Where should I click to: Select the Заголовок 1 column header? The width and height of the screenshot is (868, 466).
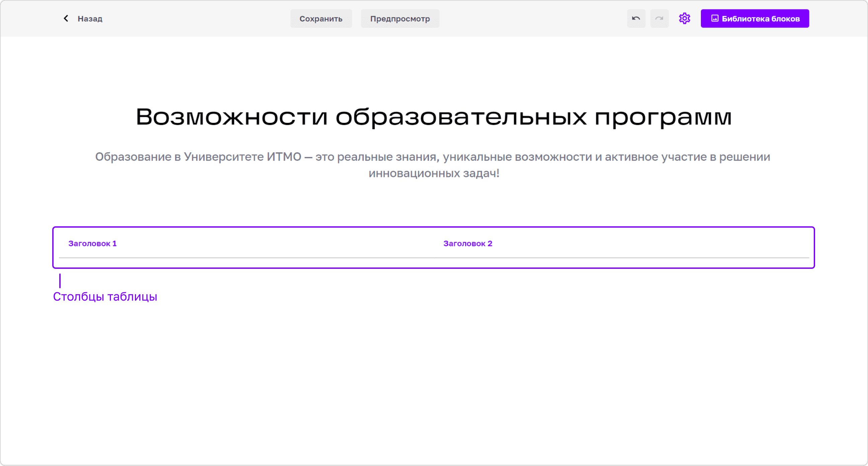tap(92, 243)
